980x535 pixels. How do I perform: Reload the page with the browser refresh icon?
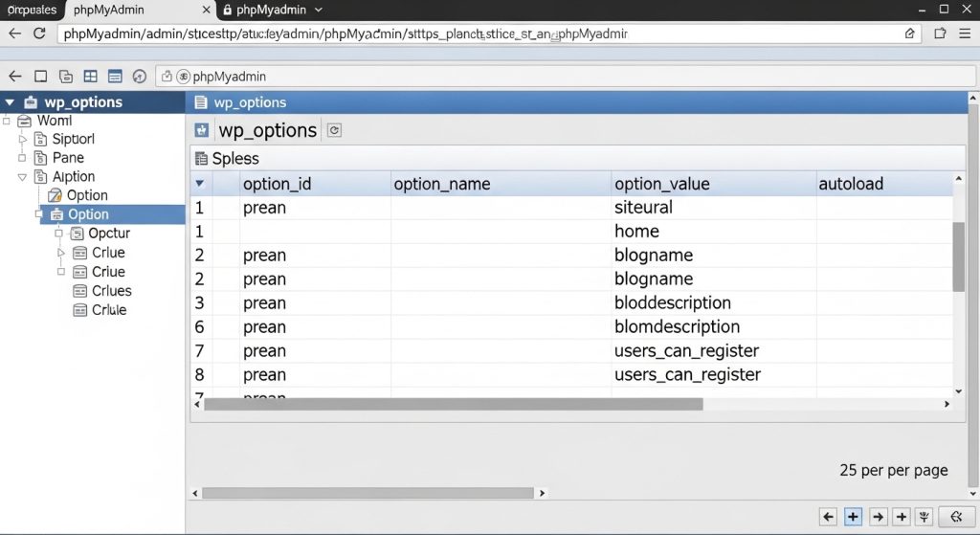point(39,33)
